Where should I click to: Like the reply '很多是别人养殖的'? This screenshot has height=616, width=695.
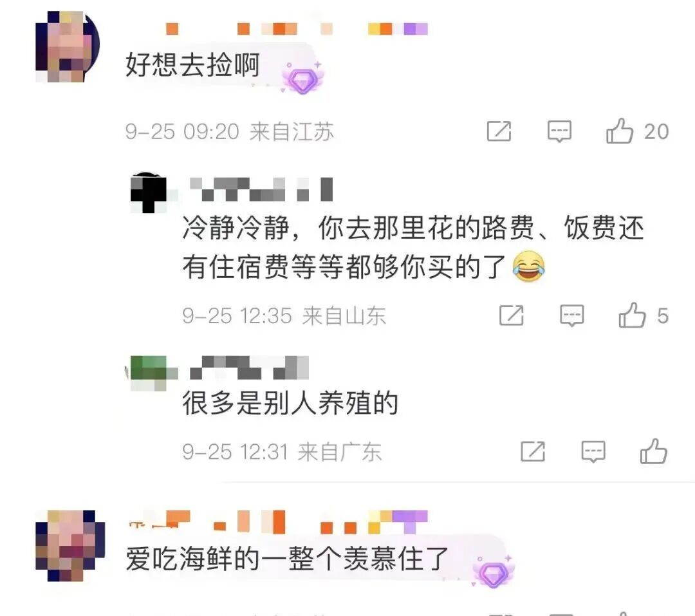click(653, 451)
